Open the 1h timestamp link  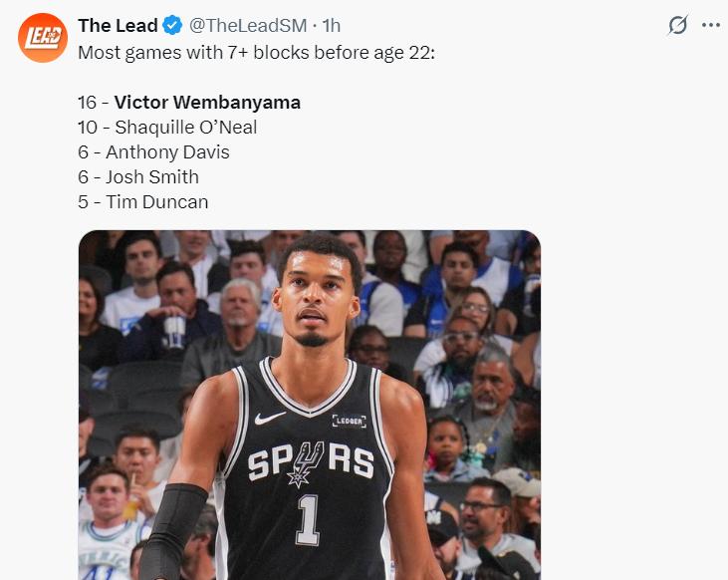332,26
